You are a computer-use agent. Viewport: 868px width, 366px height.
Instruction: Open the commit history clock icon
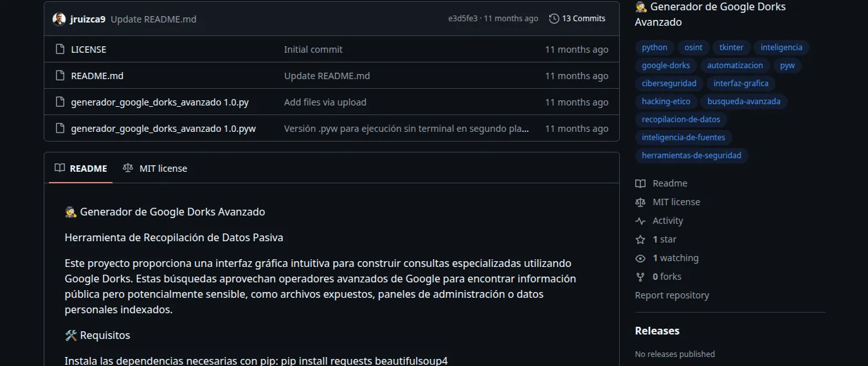point(554,19)
